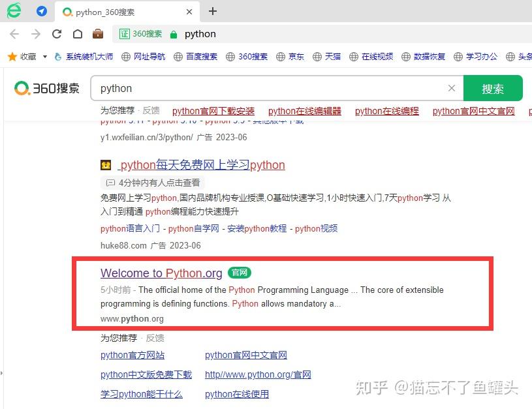Open related search python在线使用
Image resolution: width=532 pixels, height=409 pixels.
pos(237,395)
